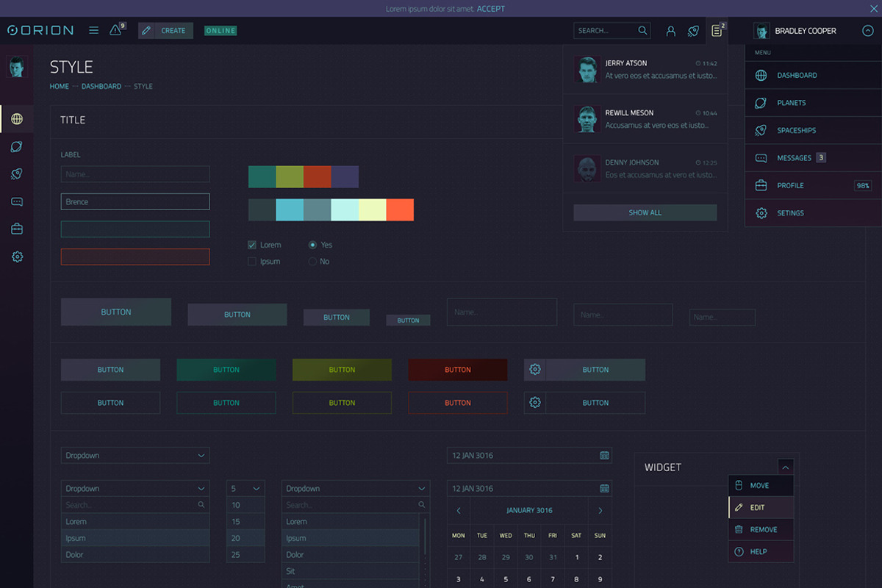Image resolution: width=882 pixels, height=588 pixels.
Task: Click the SHOW ALL button
Action: 645,212
